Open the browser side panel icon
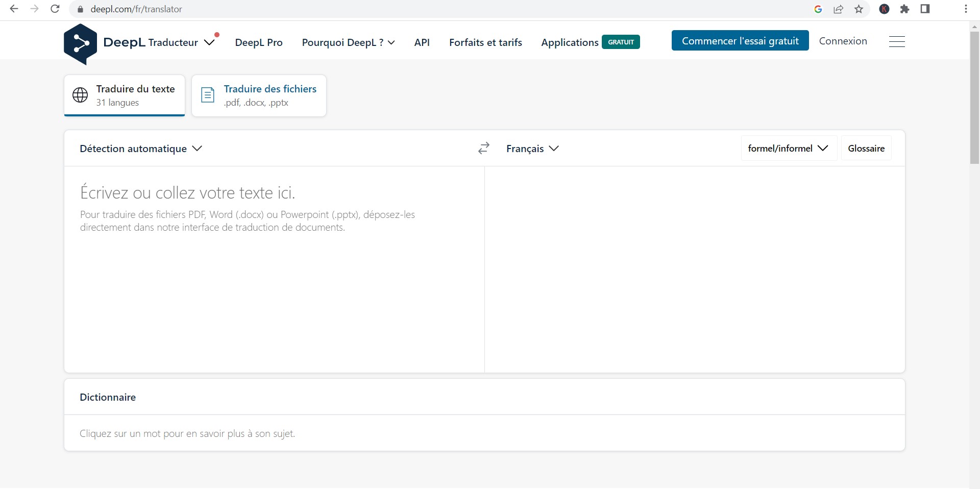 [x=925, y=9]
